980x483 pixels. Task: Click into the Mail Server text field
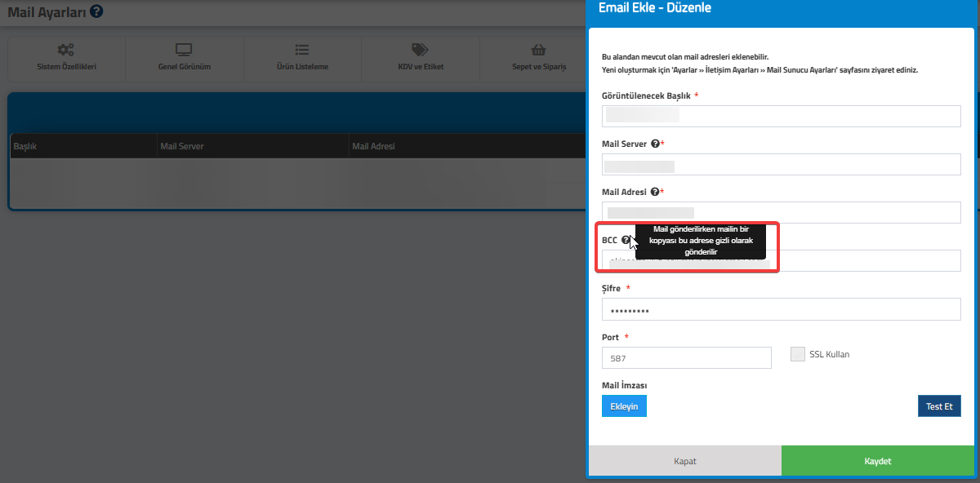click(x=781, y=165)
